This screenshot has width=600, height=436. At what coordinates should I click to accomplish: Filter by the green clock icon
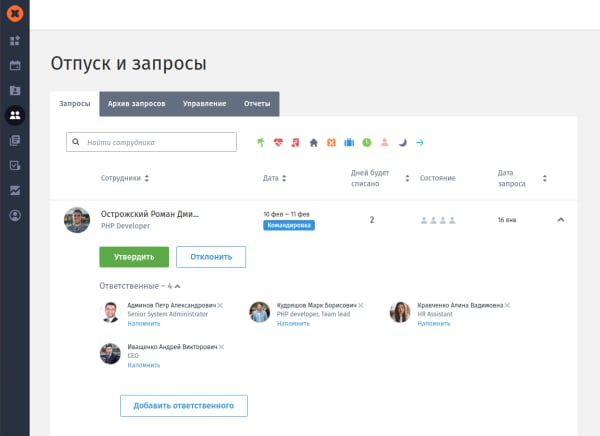point(367,142)
